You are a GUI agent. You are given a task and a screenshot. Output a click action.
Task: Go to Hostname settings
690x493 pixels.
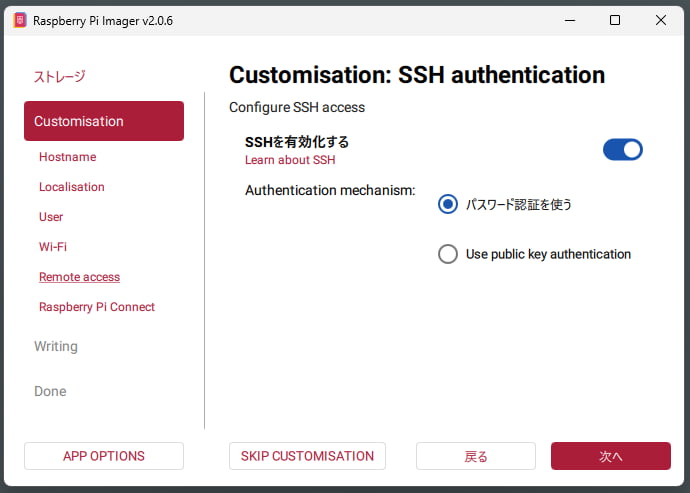[x=67, y=157]
